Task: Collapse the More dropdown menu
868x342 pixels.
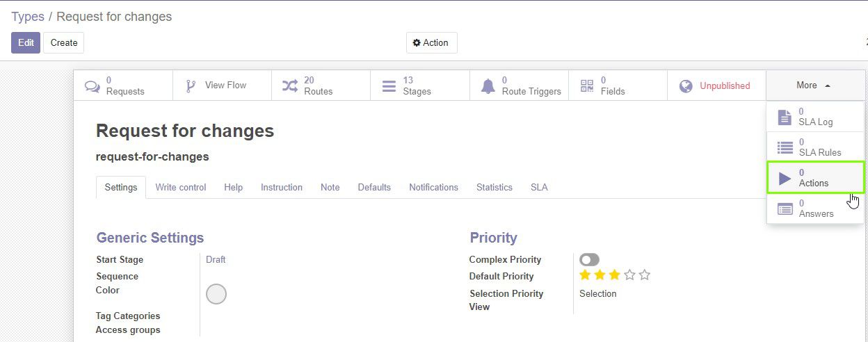Action: (x=815, y=85)
